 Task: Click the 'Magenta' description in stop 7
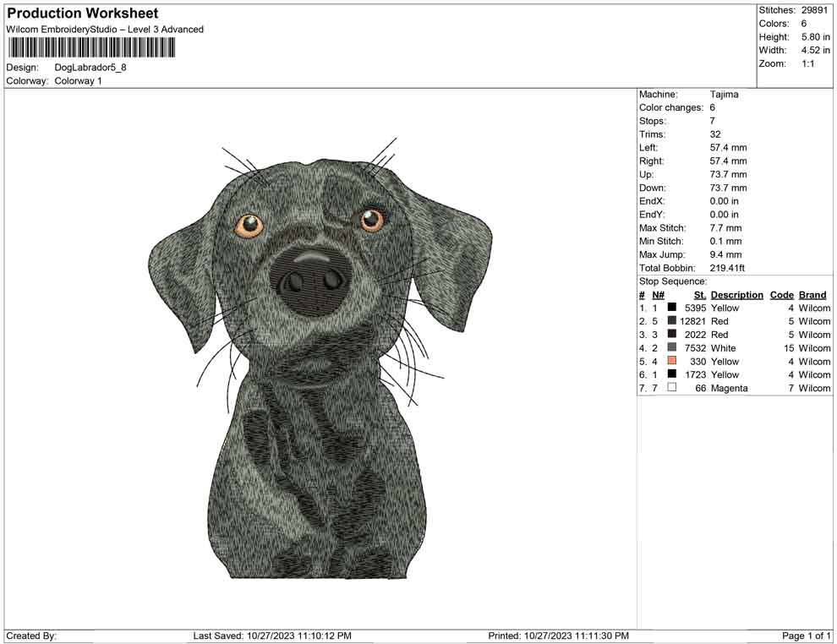coord(729,388)
